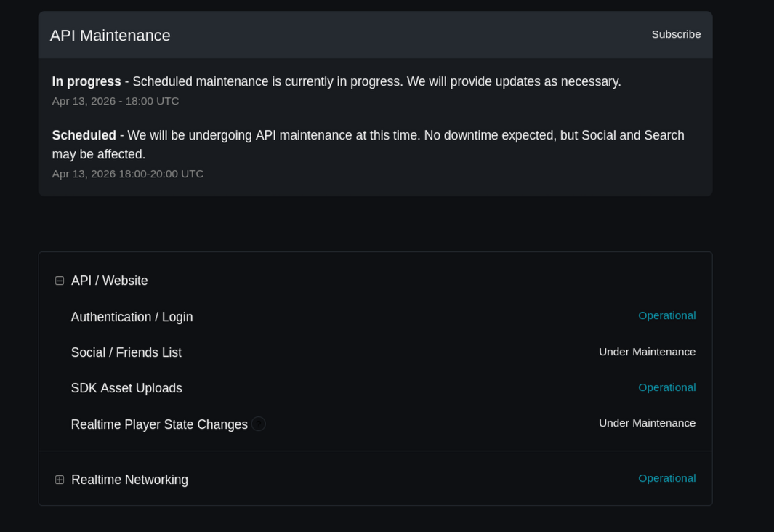The image size is (774, 532).
Task: Open the API Maintenance incident title
Action: (110, 36)
